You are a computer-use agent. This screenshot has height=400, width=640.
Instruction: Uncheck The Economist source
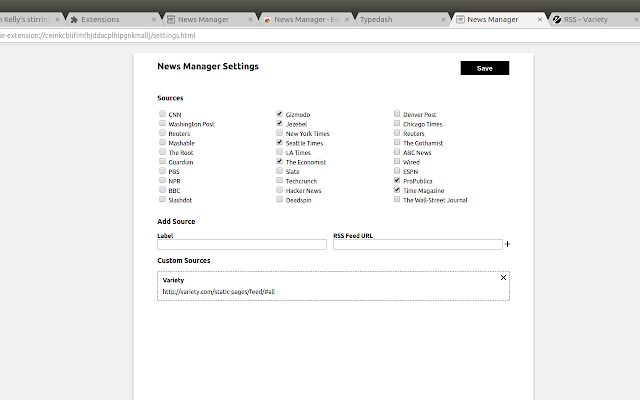pyautogui.click(x=280, y=161)
